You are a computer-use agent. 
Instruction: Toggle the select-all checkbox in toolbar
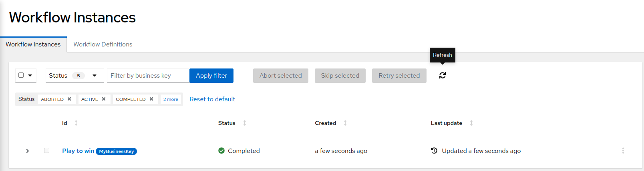coord(21,75)
